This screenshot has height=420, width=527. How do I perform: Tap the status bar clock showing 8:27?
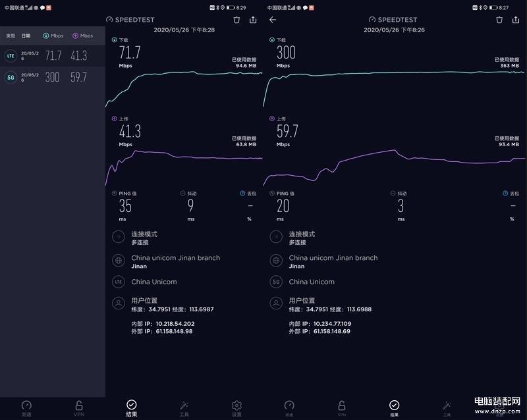504,7
